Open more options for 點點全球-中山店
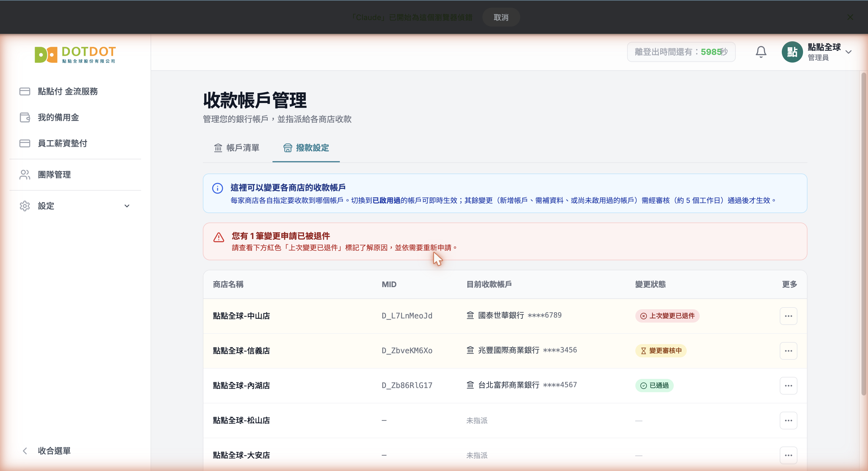868x471 pixels. 788,316
